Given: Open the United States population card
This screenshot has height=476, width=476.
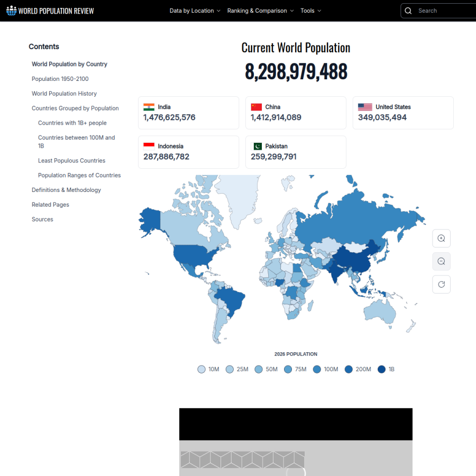Looking at the screenshot, I should pos(403,113).
